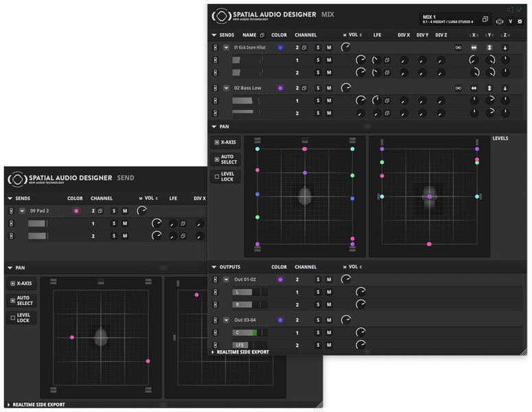Open settings gear in Mix window
Viewport: 532px width, 412px height.
[520, 21]
